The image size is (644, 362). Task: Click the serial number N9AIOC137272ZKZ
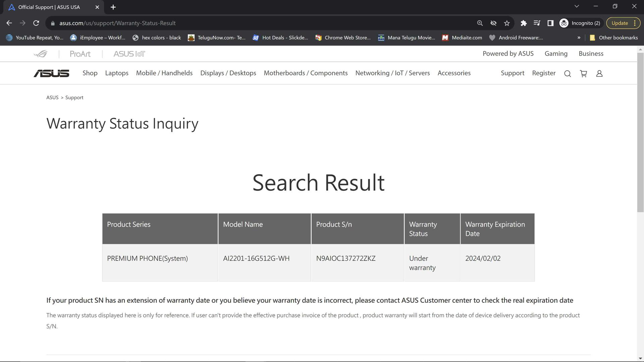pyautogui.click(x=345, y=258)
